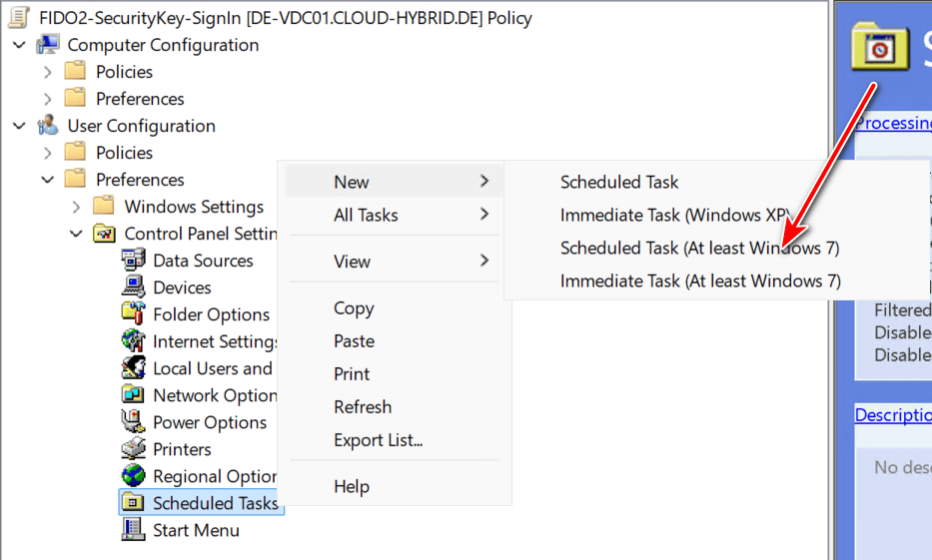
Task: Choose Scheduled Task (At least Windows 7)
Action: pyautogui.click(x=699, y=248)
